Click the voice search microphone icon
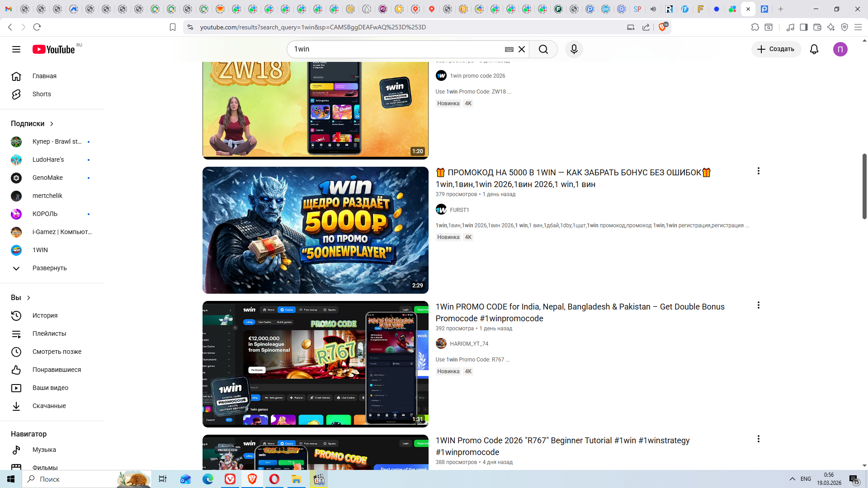 click(574, 49)
